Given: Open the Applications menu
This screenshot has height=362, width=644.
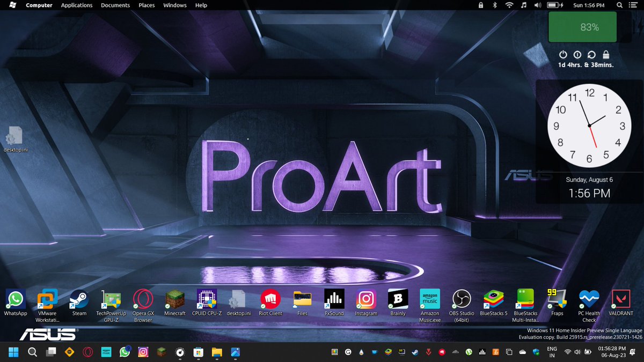Looking at the screenshot, I should tap(76, 5).
